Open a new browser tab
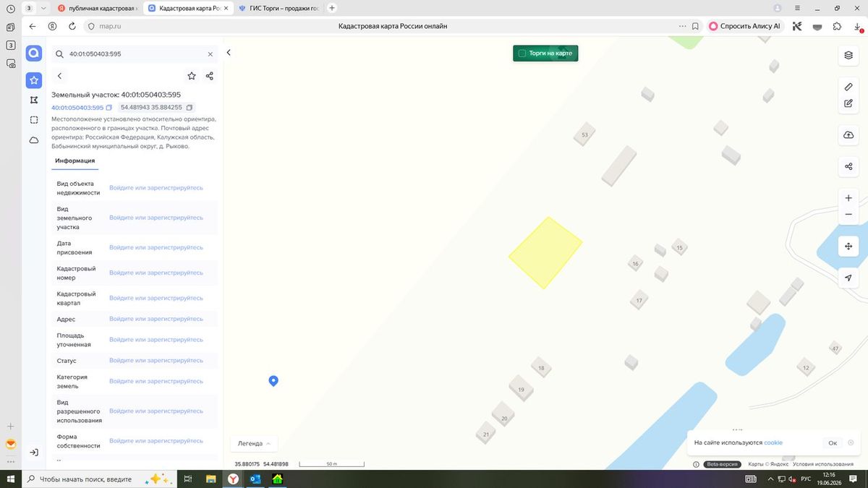 point(332,7)
